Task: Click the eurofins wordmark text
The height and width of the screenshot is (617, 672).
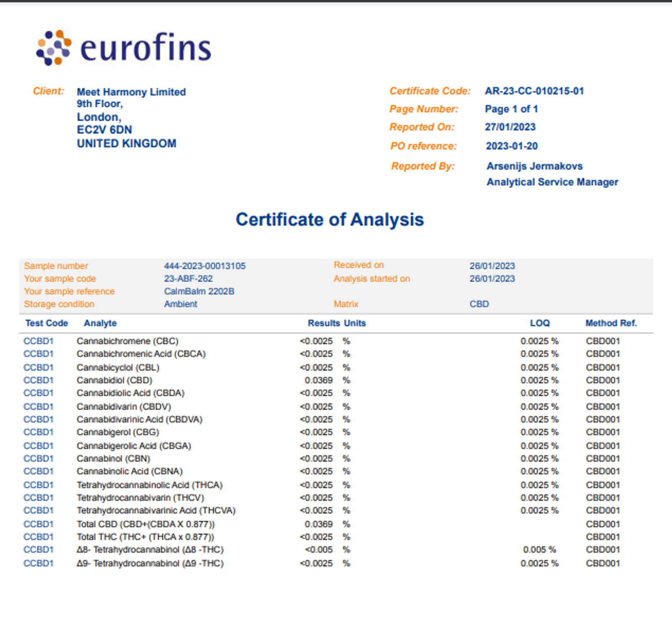Action: point(146,47)
